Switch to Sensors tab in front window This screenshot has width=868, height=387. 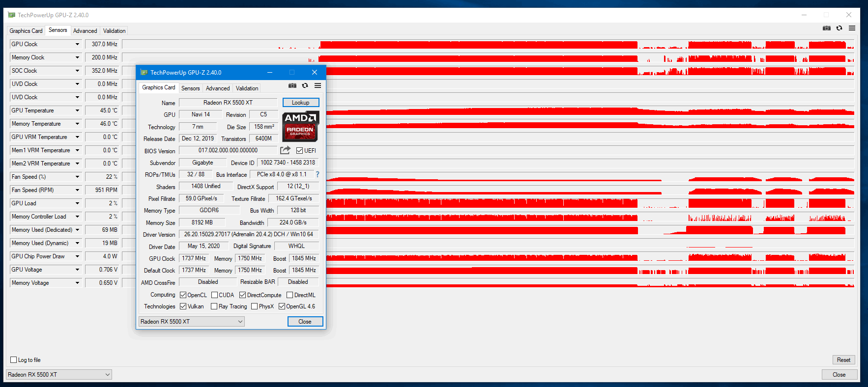click(191, 88)
